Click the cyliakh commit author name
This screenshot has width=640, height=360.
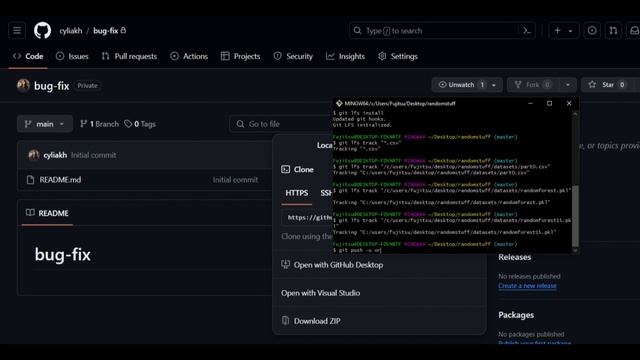point(55,155)
